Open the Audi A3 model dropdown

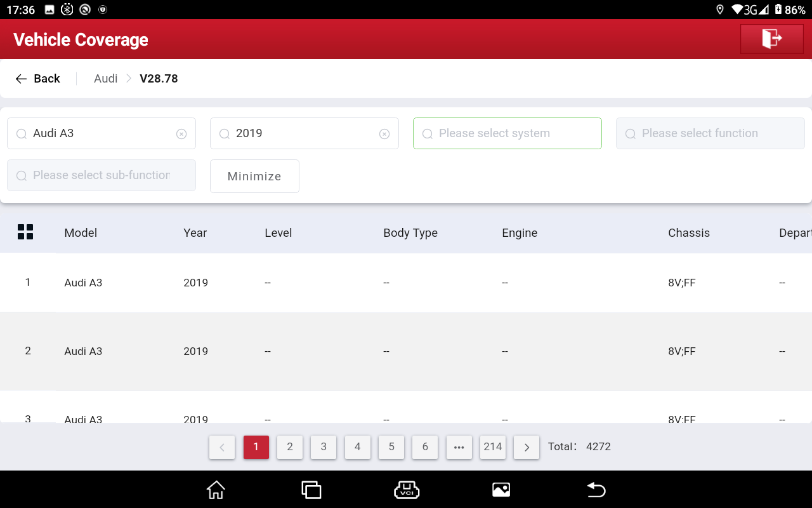pos(95,133)
